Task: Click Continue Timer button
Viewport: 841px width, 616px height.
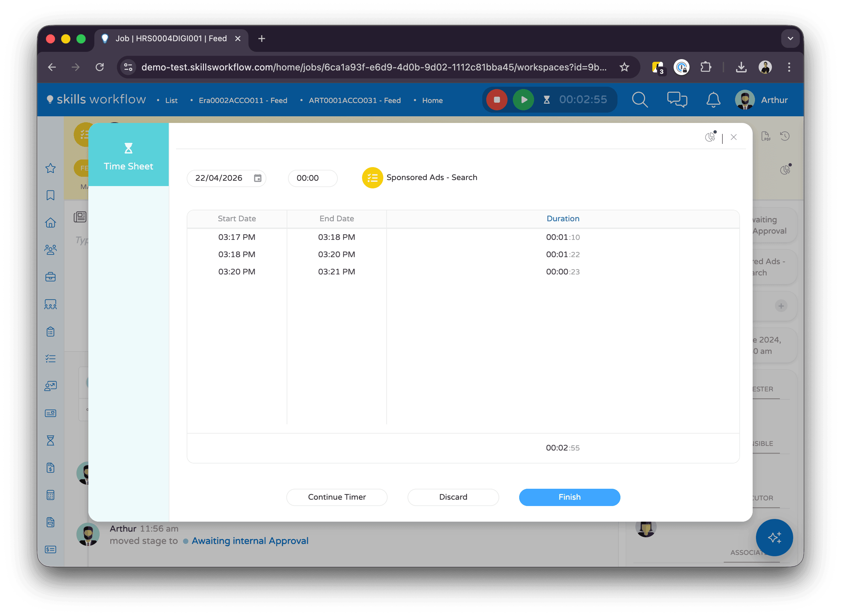Action: [336, 497]
